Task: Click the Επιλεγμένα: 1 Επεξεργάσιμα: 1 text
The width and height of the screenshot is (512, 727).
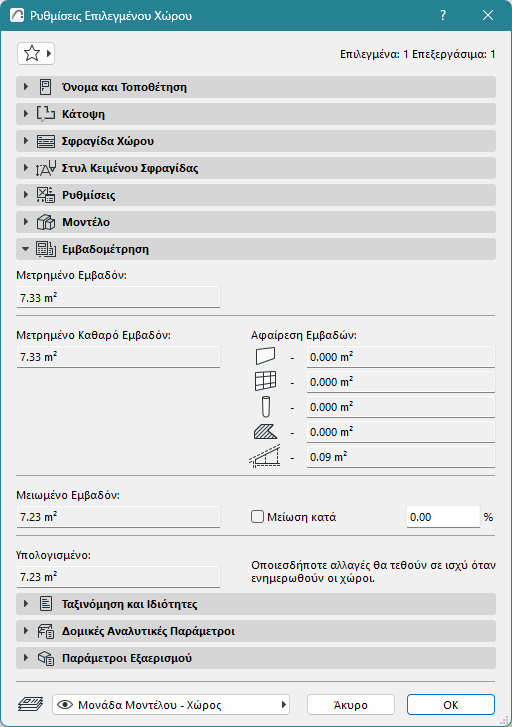Action: (417, 54)
